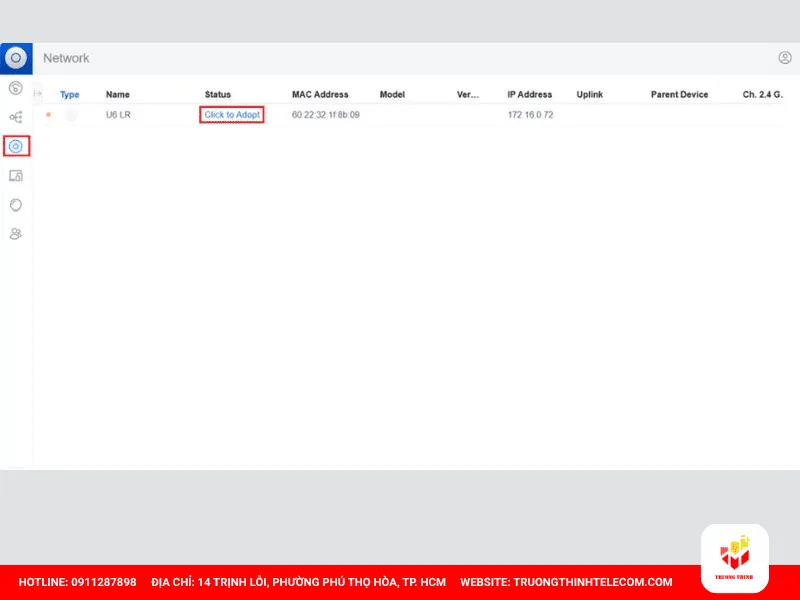This screenshot has height=600, width=800.
Task: Open the Topology icon in the sidebar
Action: click(16, 117)
